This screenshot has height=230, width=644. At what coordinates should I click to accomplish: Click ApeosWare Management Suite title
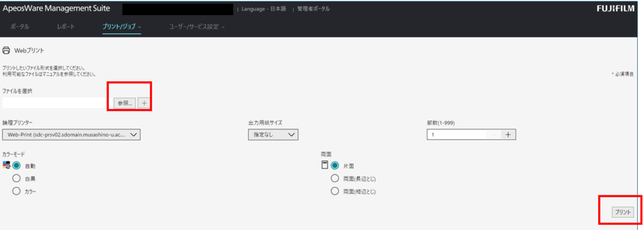tap(56, 9)
